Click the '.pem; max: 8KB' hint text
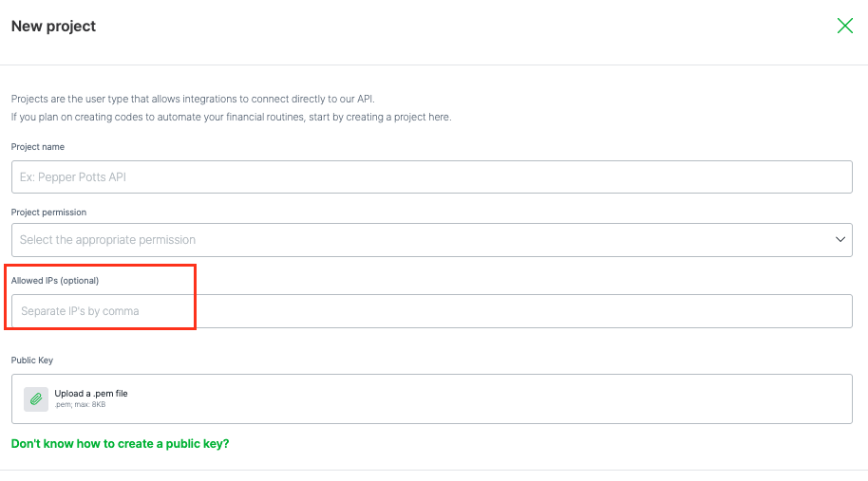The image size is (868, 481). pyautogui.click(x=80, y=405)
